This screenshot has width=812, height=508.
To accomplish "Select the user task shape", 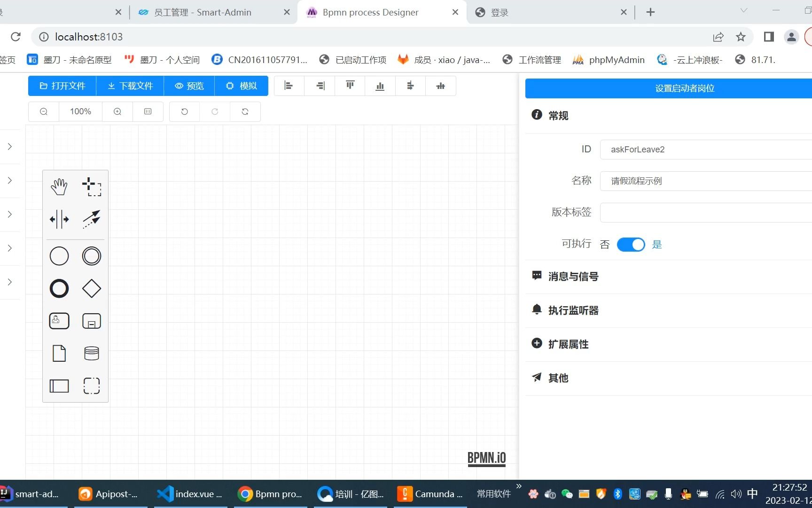I will click(x=59, y=321).
